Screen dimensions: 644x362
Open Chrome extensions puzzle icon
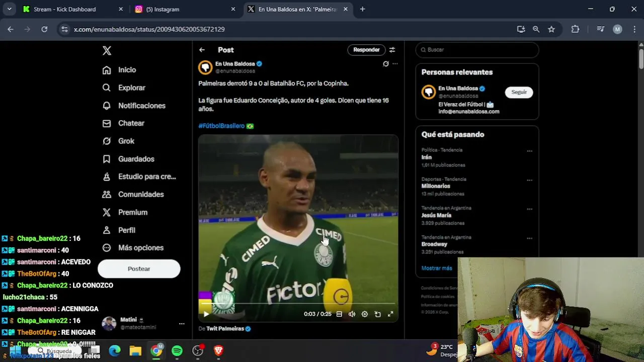coord(575,29)
